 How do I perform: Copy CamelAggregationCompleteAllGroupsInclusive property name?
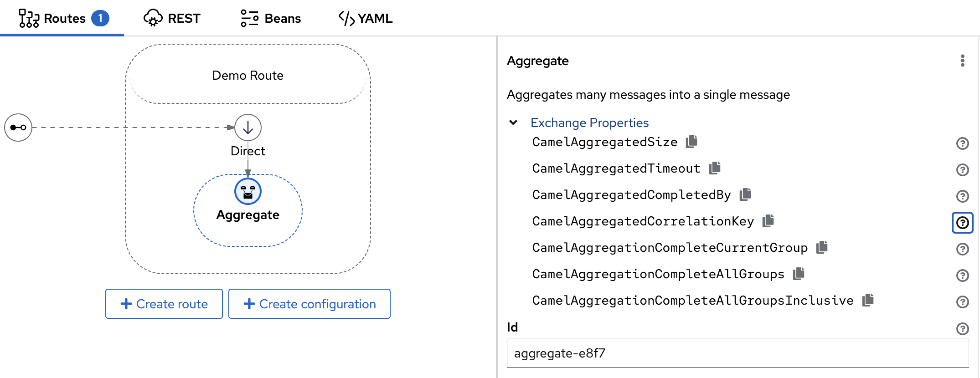click(868, 300)
